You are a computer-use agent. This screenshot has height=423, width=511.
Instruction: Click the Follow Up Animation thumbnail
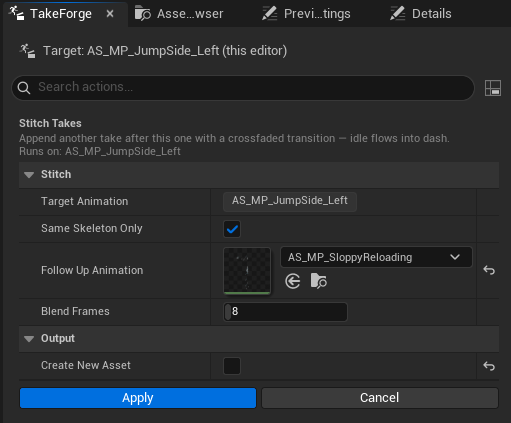point(247,271)
